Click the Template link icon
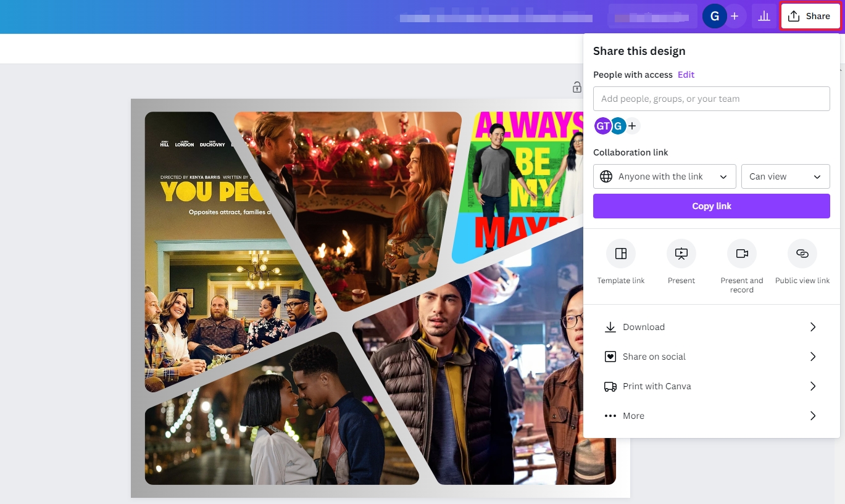The image size is (845, 504). pos(621,254)
